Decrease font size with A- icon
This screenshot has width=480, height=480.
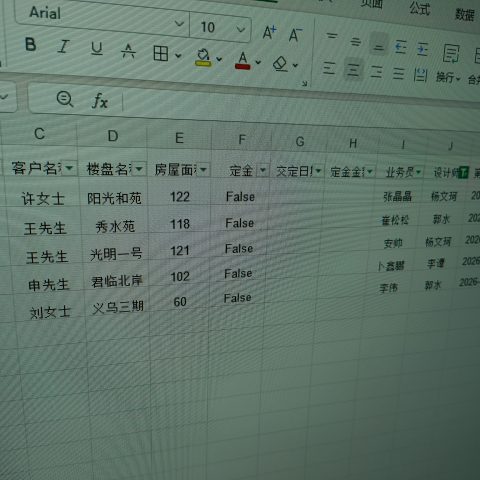click(295, 34)
